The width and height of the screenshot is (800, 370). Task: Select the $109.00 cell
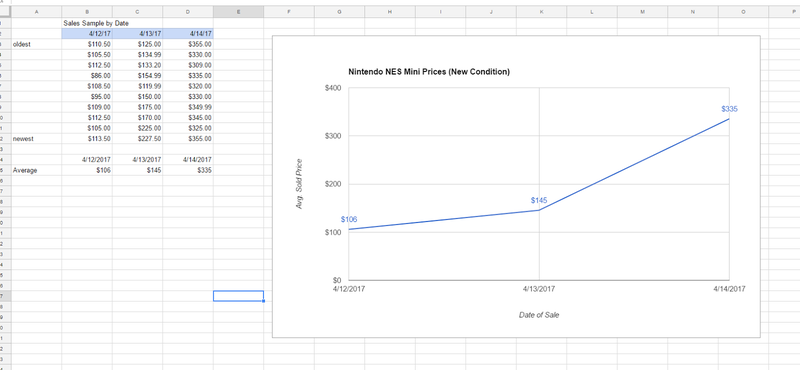(x=87, y=107)
